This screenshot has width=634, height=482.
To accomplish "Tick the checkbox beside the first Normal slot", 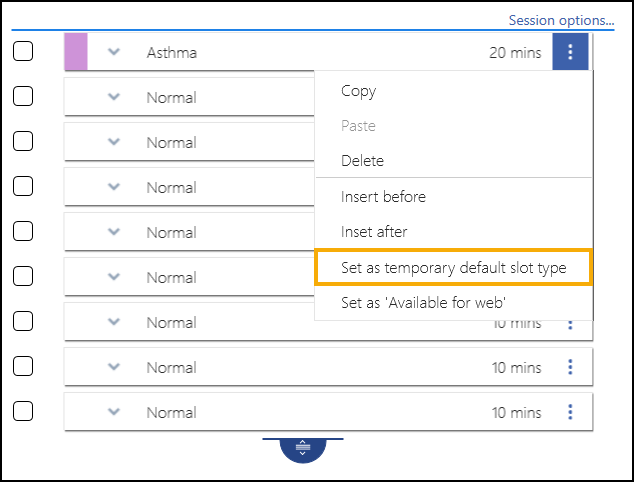I will 23,97.
